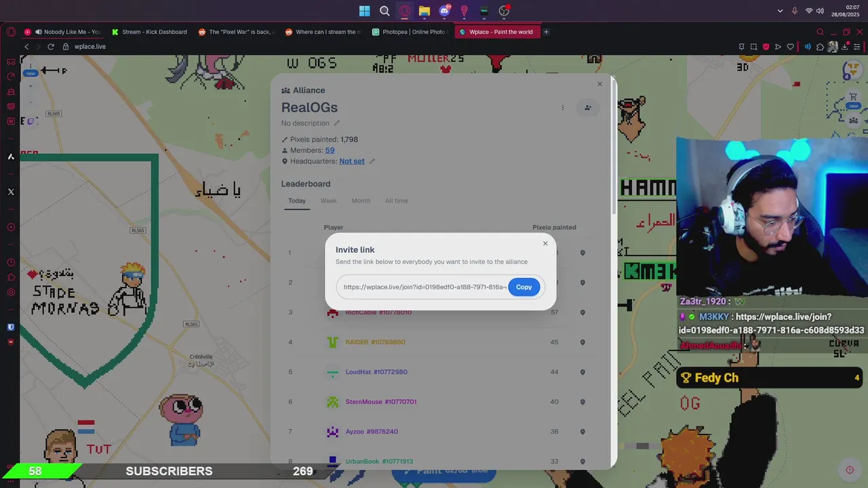Locate LoudHat's map pin icon
This screenshot has width=868, height=488.
[x=583, y=372]
